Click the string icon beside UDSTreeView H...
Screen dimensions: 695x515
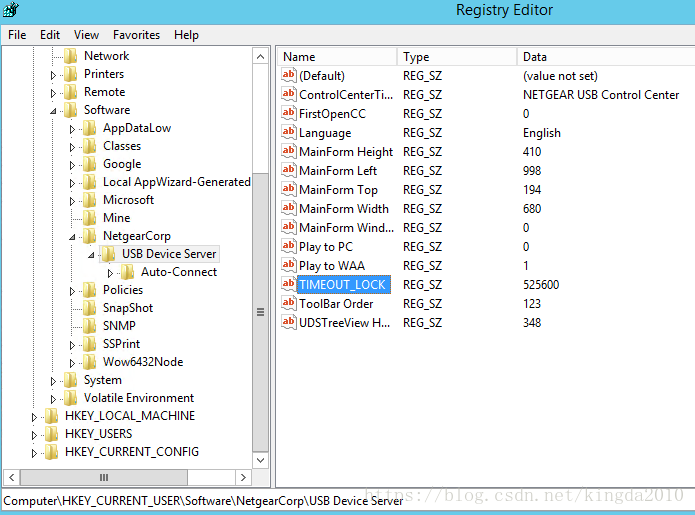coord(289,322)
